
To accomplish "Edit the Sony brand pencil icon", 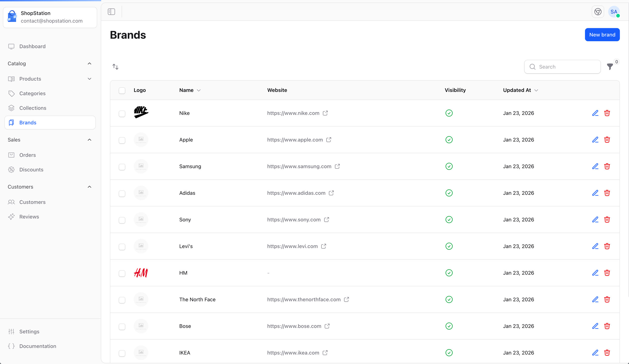I will [595, 220].
